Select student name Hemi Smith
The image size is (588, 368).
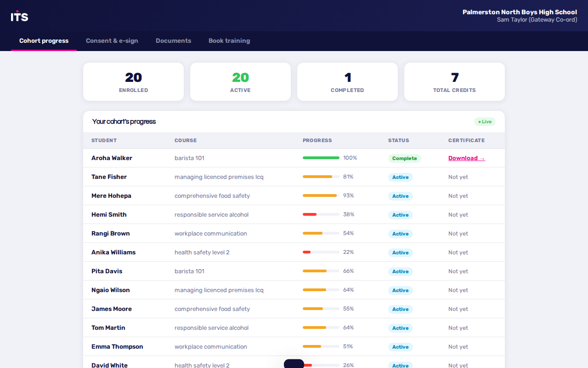109,215
